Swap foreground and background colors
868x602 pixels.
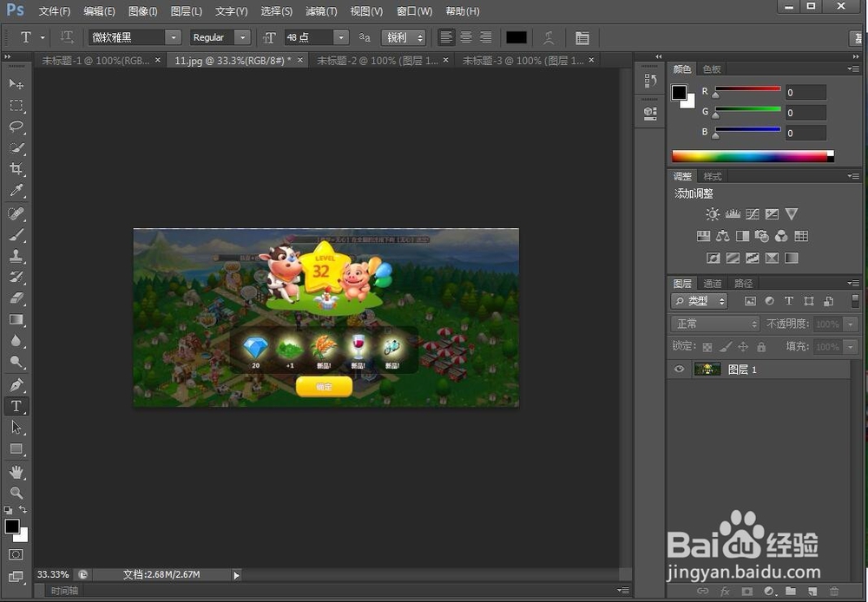pyautogui.click(x=23, y=509)
